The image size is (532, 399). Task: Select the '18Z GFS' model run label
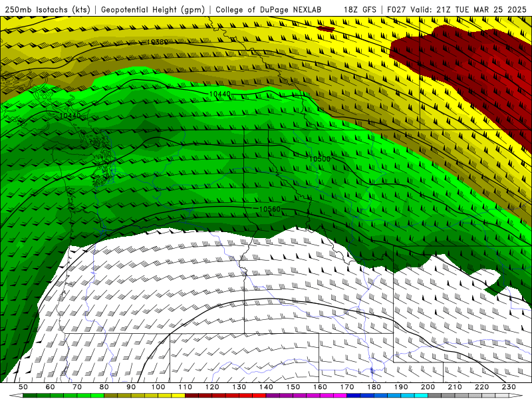(360, 10)
